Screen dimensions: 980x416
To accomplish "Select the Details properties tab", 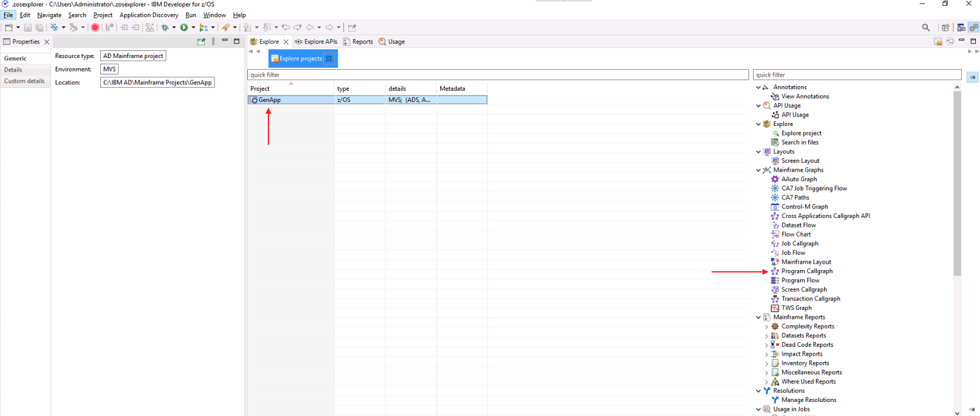I will 25,70.
